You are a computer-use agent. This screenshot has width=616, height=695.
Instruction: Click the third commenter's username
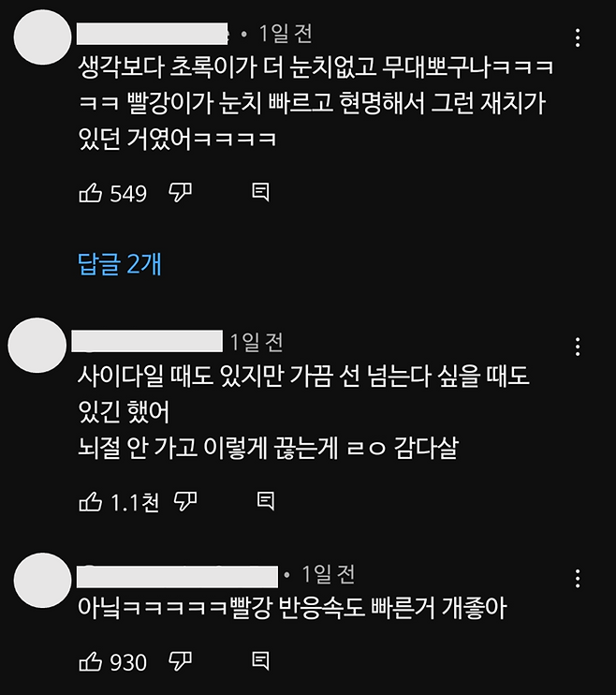pos(177,576)
